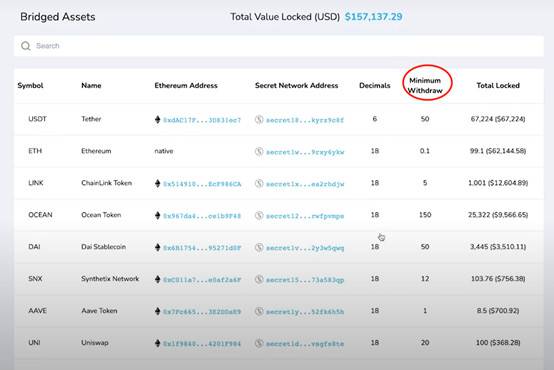The width and height of the screenshot is (554, 370).
Task: Click the Ethereum icon in the OCEAN row
Action: tap(158, 215)
